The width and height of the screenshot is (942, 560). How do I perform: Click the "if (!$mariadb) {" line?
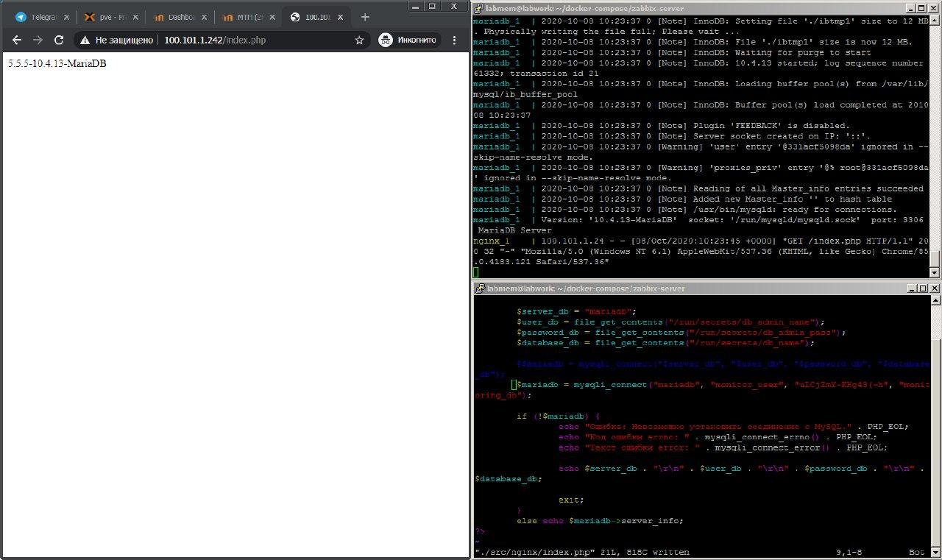pyautogui.click(x=558, y=416)
